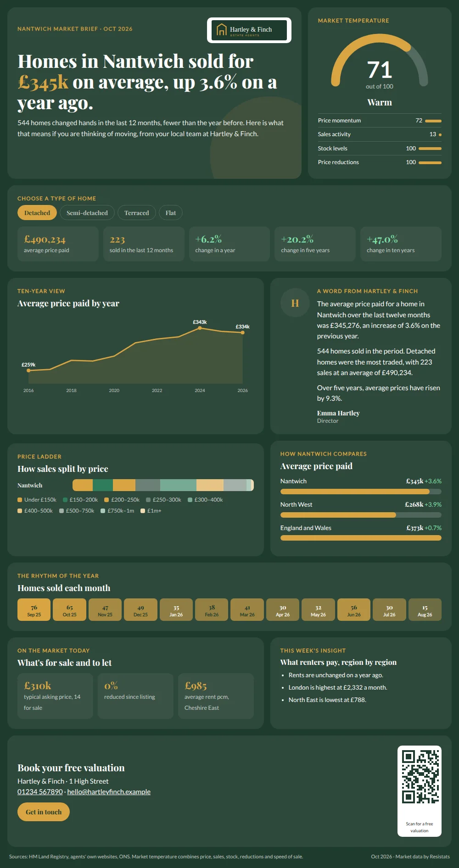Viewport: 459px width, 868px height.
Task: Click the £334k end point on chart
Action: coord(243,332)
